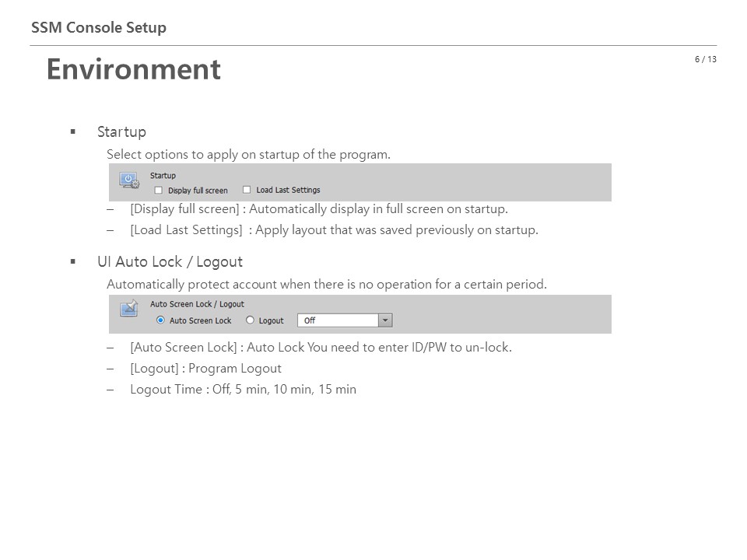Enable the Display full screen checkbox

click(x=159, y=191)
